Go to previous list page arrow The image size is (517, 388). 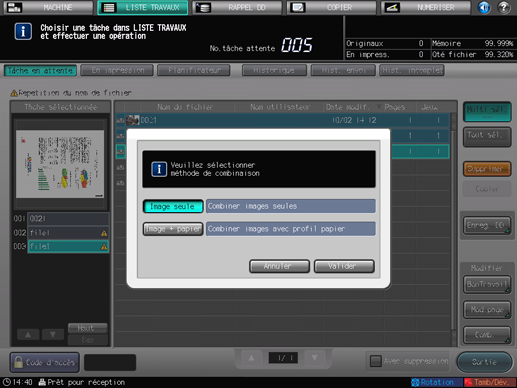[x=251, y=358]
